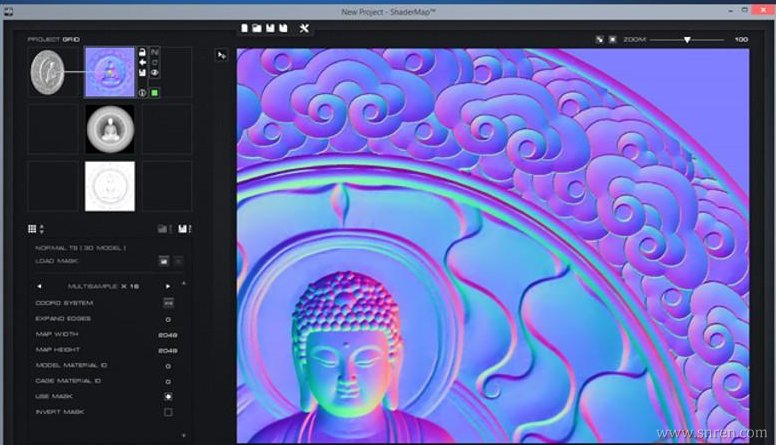Click the Open Project folder icon
This screenshot has height=445, width=776.
pos(257,27)
